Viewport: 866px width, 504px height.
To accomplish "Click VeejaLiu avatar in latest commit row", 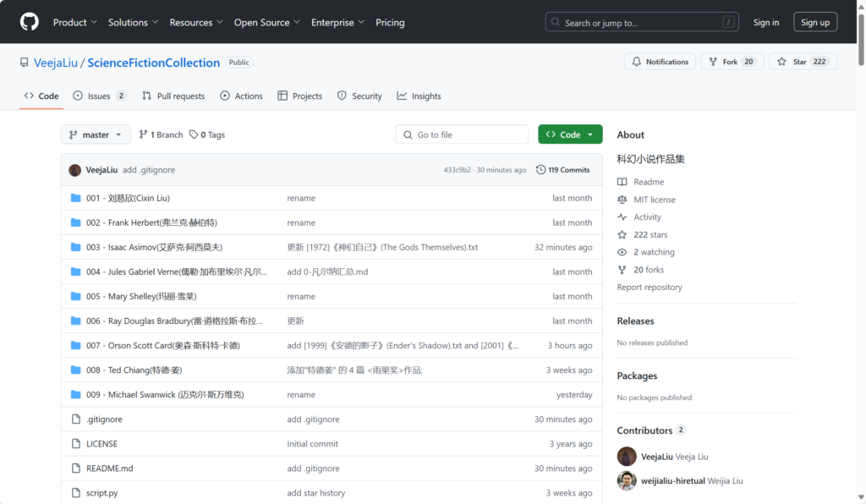I will point(74,170).
